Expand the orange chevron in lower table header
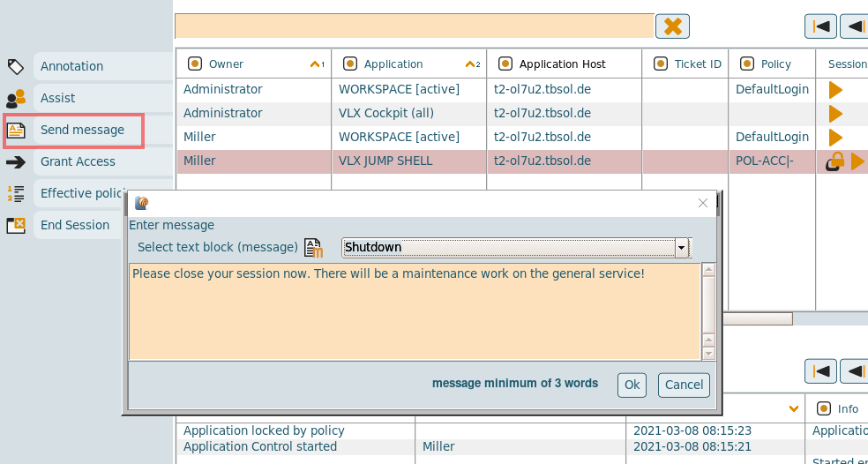The image size is (868, 464). [x=795, y=408]
